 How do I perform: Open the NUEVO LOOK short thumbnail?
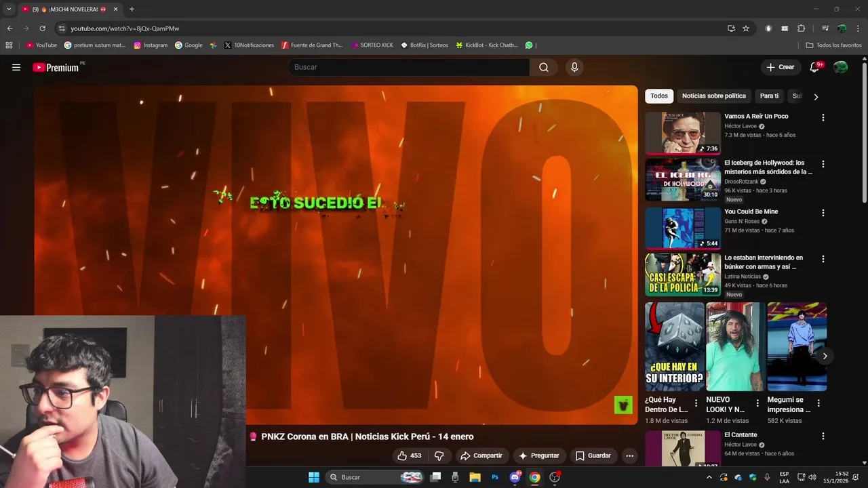tap(735, 347)
